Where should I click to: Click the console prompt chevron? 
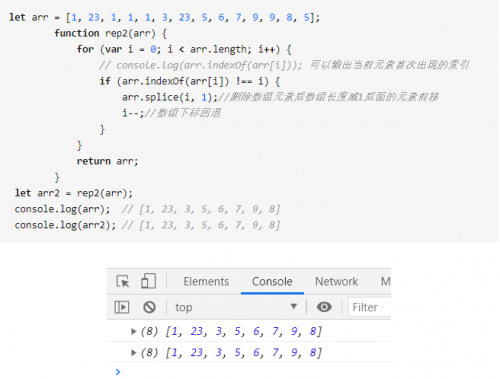coord(118,372)
